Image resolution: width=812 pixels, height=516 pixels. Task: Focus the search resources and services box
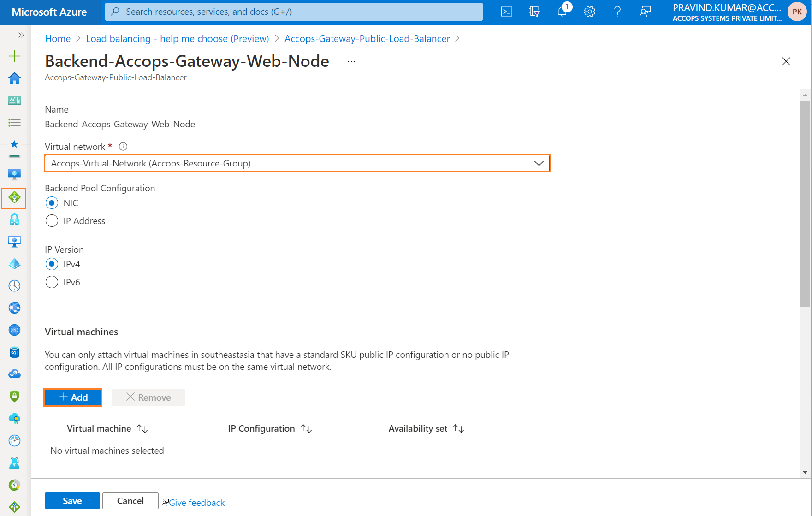[294, 12]
